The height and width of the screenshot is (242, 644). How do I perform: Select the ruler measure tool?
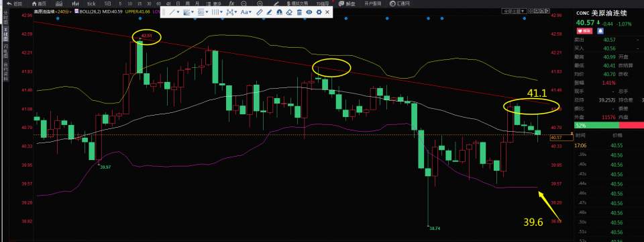coord(260,12)
